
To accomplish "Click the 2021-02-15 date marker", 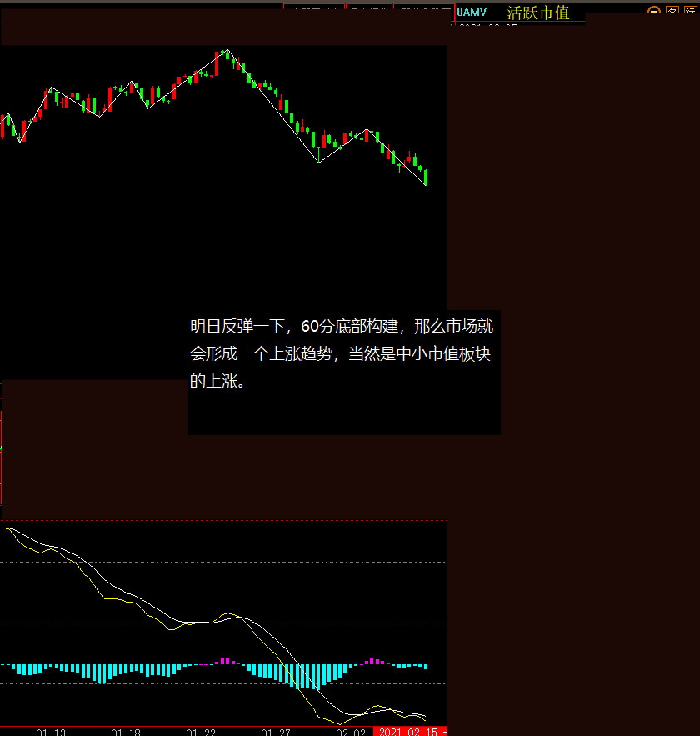I will click(x=410, y=732).
